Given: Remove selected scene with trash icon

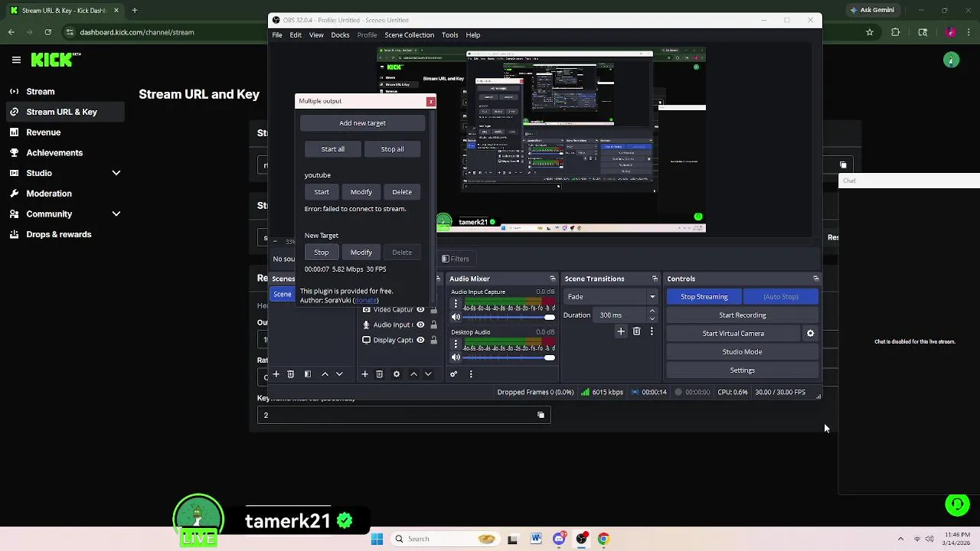Looking at the screenshot, I should point(291,374).
